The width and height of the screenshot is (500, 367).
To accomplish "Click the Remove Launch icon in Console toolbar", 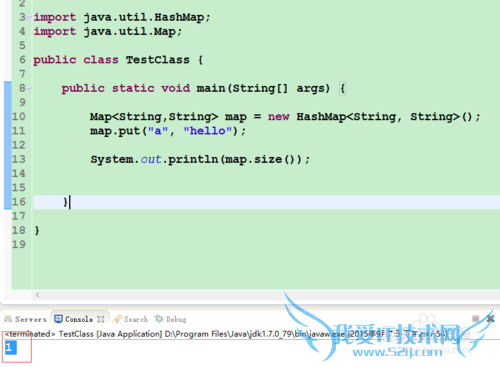I will coord(490,319).
